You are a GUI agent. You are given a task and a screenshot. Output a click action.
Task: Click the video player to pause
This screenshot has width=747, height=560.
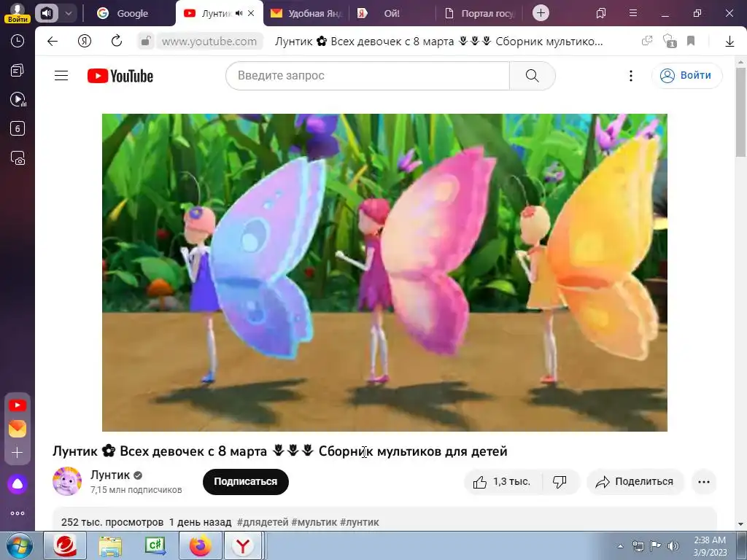point(384,273)
